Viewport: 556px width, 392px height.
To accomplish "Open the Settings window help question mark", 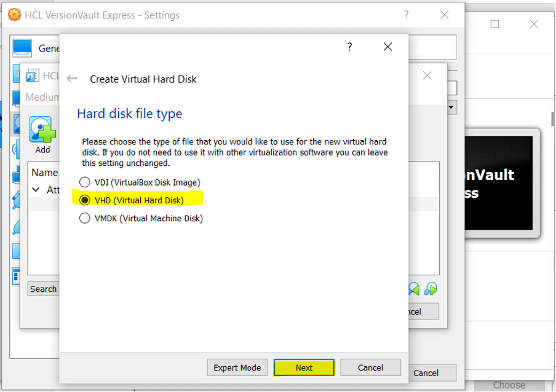I will [x=407, y=15].
